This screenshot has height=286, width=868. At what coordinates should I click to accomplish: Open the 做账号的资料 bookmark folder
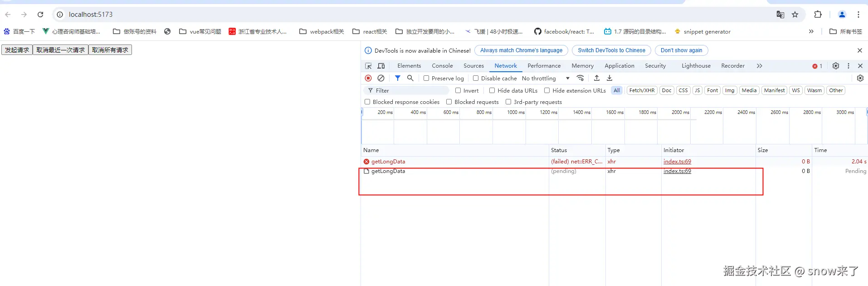tap(135, 31)
